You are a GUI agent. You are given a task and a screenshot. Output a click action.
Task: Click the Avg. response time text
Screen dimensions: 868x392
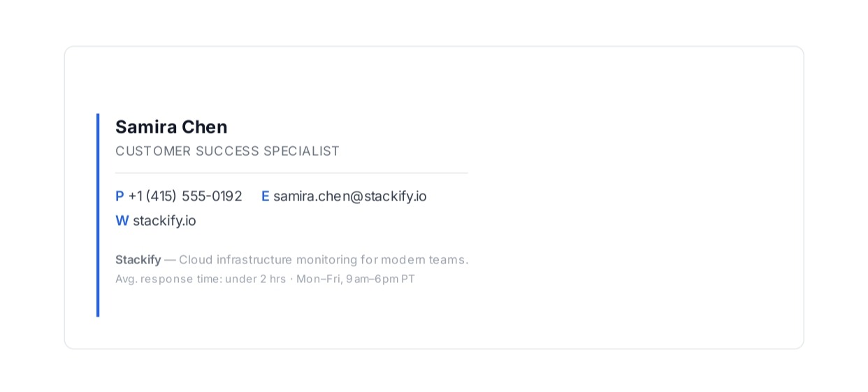pos(201,279)
